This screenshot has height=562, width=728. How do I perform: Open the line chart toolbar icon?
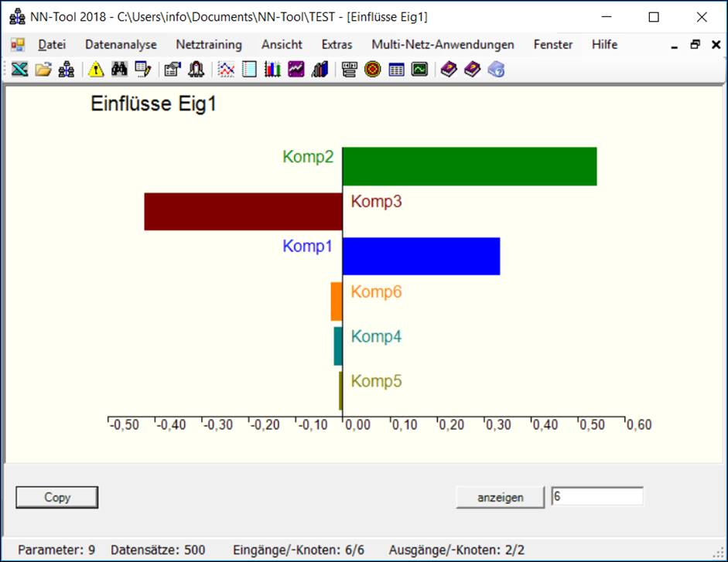click(x=226, y=70)
